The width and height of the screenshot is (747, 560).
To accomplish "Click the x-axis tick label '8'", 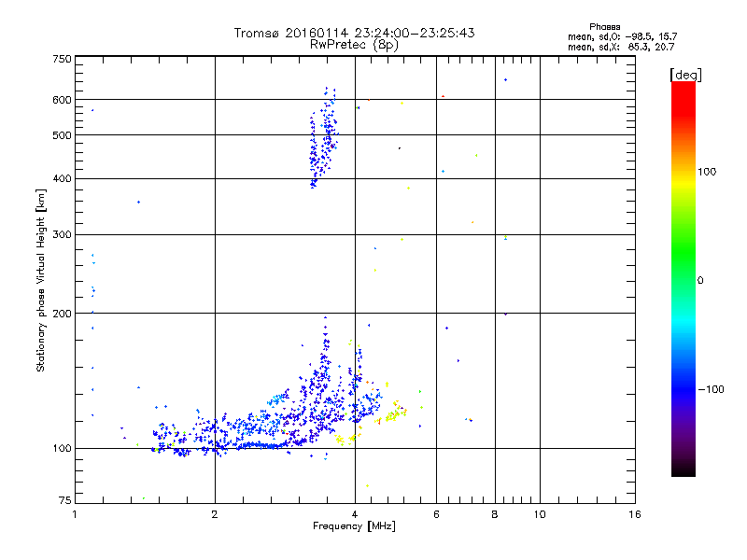I will [495, 514].
